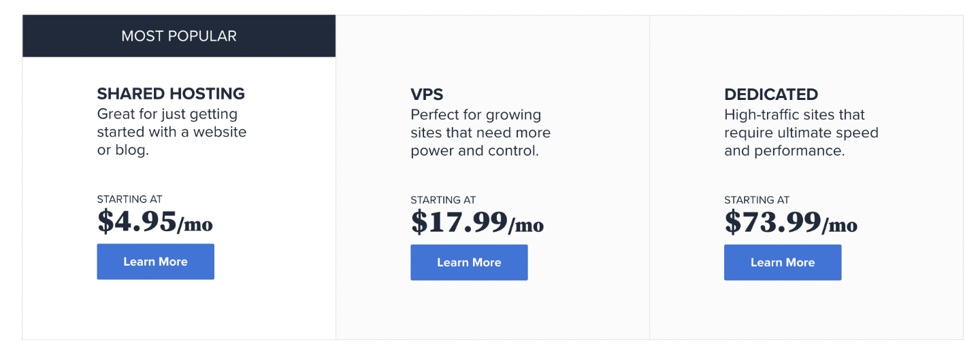Click STARTING AT label above $17.99
The image size is (980, 357).
pyautogui.click(x=443, y=200)
